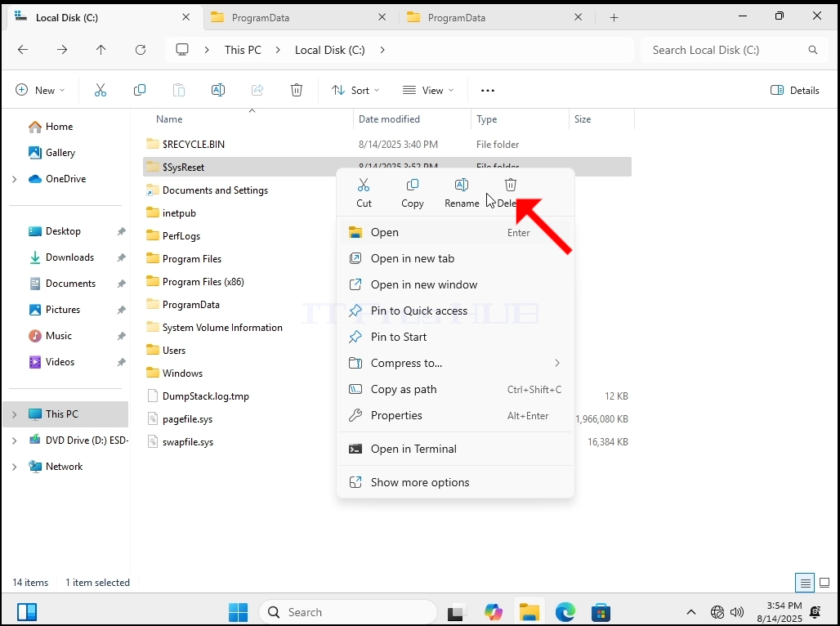Launch Copilot from the taskbar

coord(494,612)
